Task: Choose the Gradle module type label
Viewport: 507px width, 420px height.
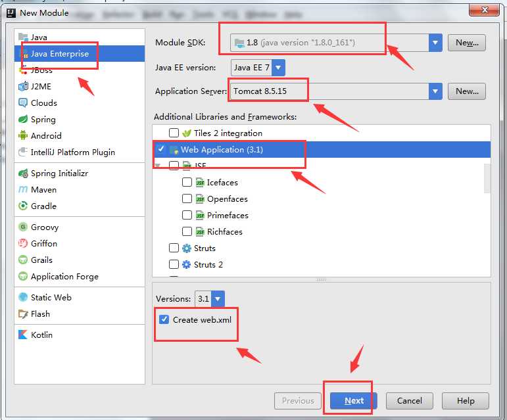Action: pyautogui.click(x=43, y=206)
